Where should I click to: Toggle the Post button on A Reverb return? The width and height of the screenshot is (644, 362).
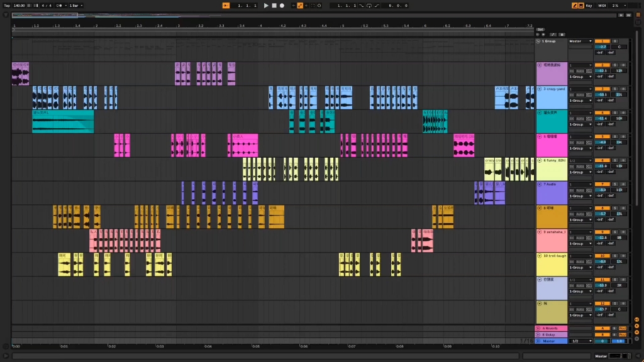click(622, 328)
